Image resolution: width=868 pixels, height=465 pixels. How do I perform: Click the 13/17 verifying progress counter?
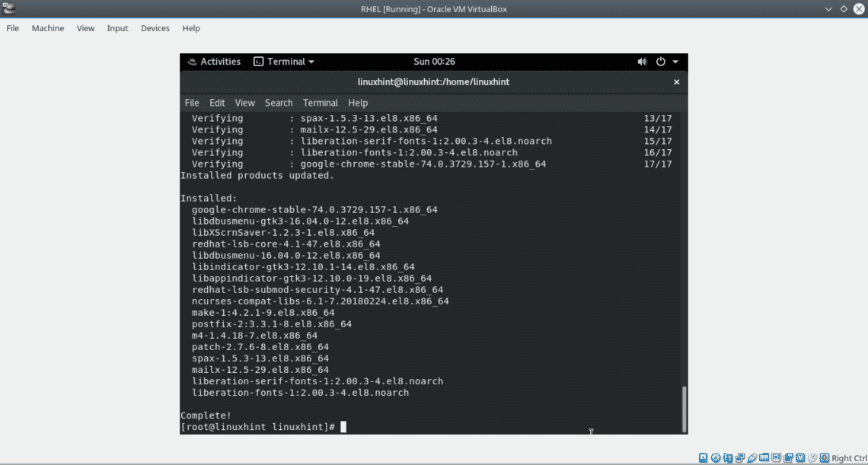[658, 119]
